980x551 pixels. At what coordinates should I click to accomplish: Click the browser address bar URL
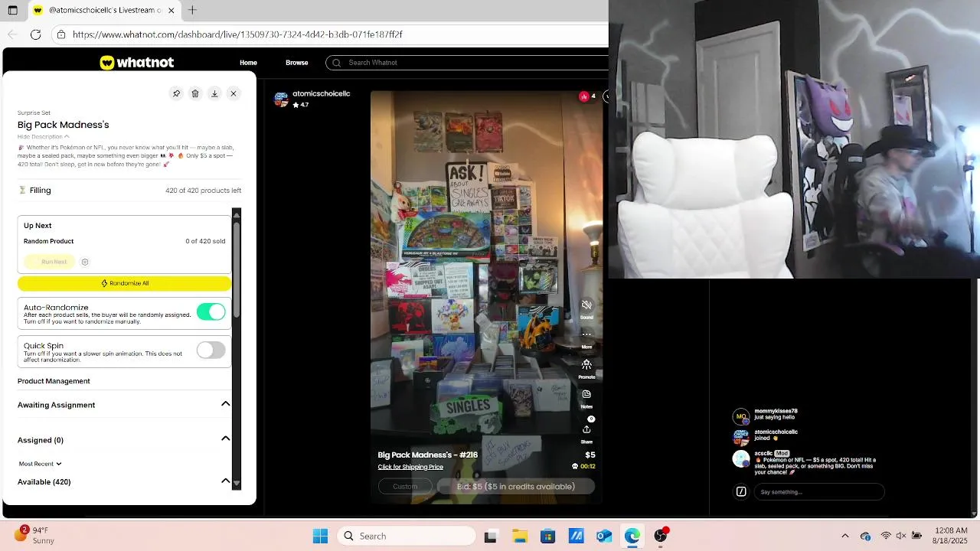tap(238, 34)
